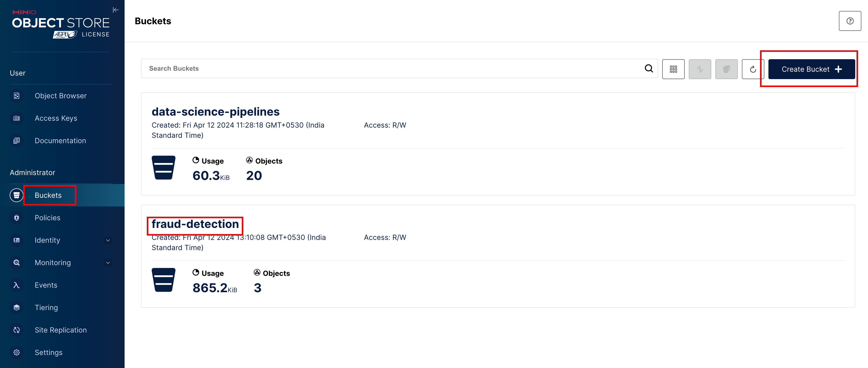This screenshot has width=868, height=368.
Task: Open Object Browser menu item
Action: pyautogui.click(x=61, y=96)
